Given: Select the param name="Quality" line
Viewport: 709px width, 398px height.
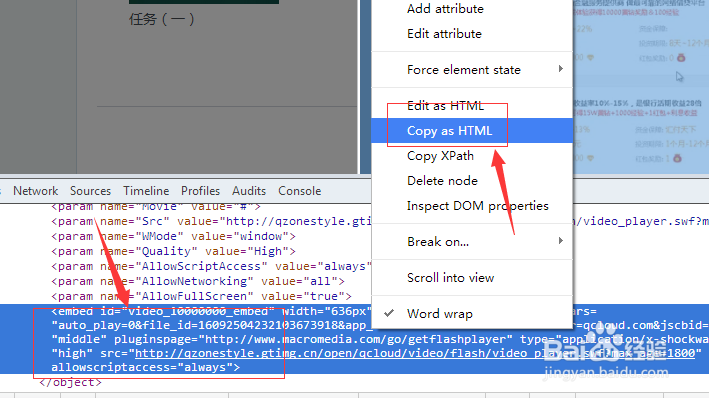Looking at the screenshot, I should coord(173,251).
